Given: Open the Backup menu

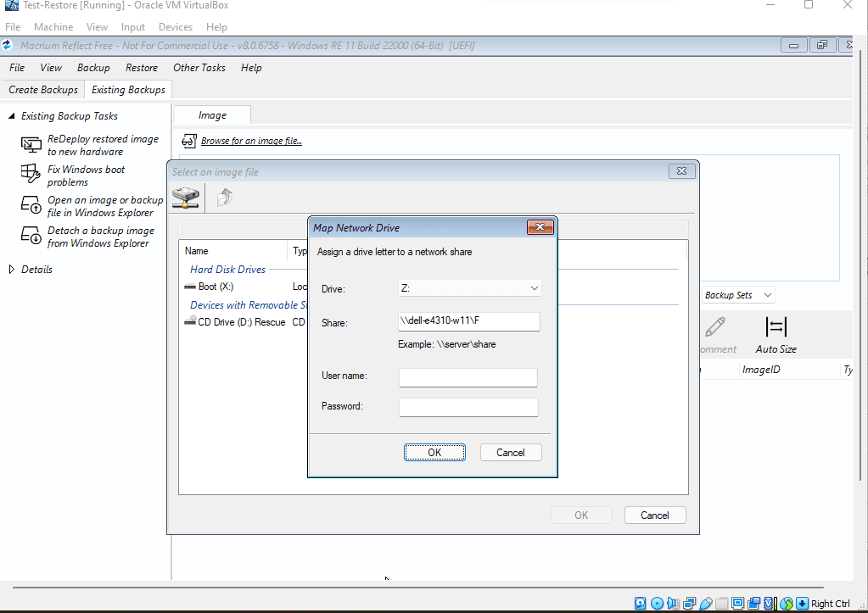Looking at the screenshot, I should [x=93, y=68].
